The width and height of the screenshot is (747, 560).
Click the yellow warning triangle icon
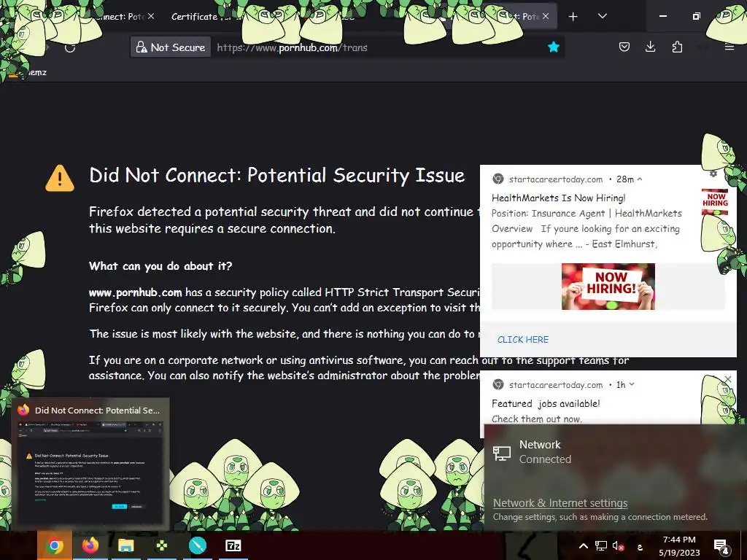coord(60,178)
